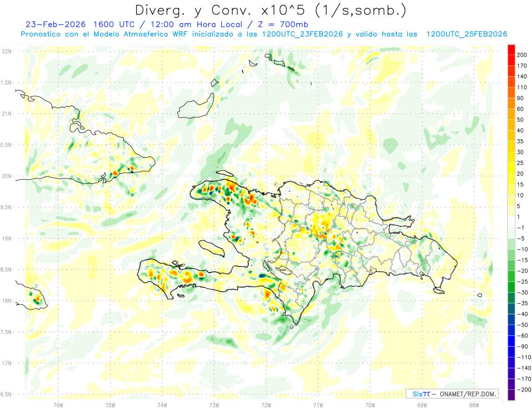Click the color bar segment between 170 and 140
This screenshot has width=532, height=411.
click(511, 70)
